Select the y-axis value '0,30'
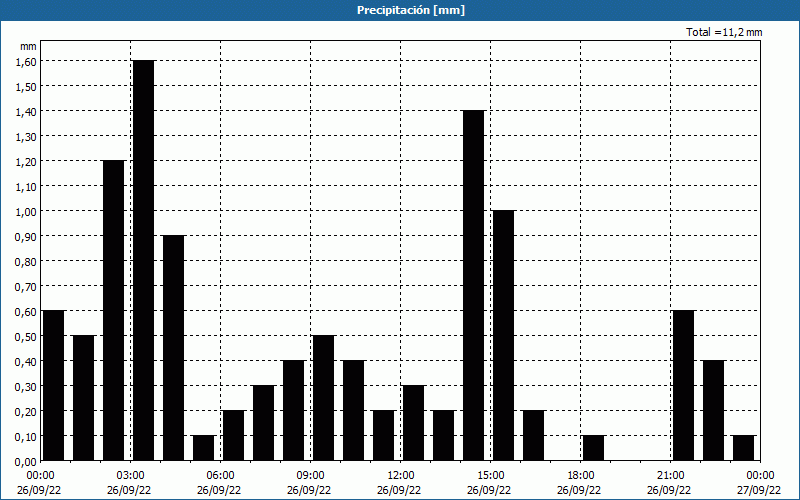800x500 pixels. click(26, 386)
